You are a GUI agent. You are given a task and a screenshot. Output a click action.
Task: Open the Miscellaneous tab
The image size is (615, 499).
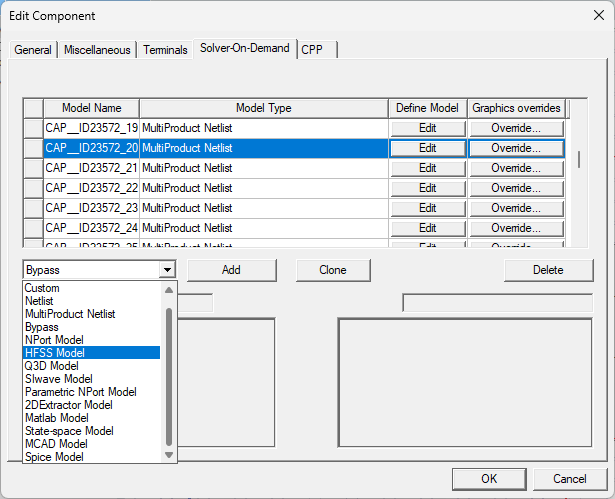tap(97, 50)
